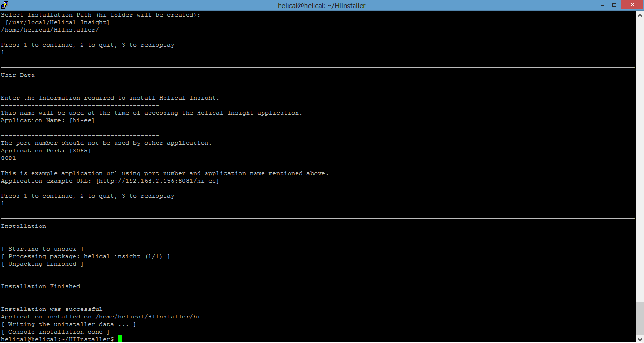The height and width of the screenshot is (343, 644).
Task: Click '[ Writing the uninstaller data ... ]'
Action: (69, 324)
